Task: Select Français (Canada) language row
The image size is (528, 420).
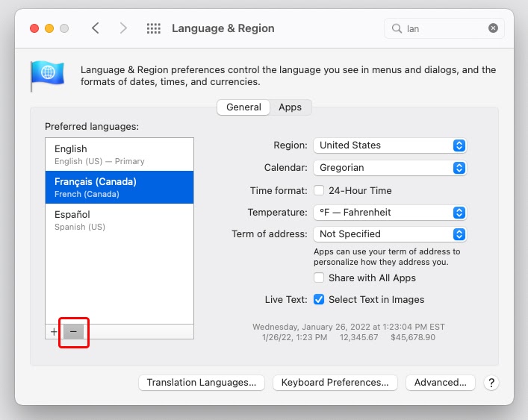Action: click(119, 187)
